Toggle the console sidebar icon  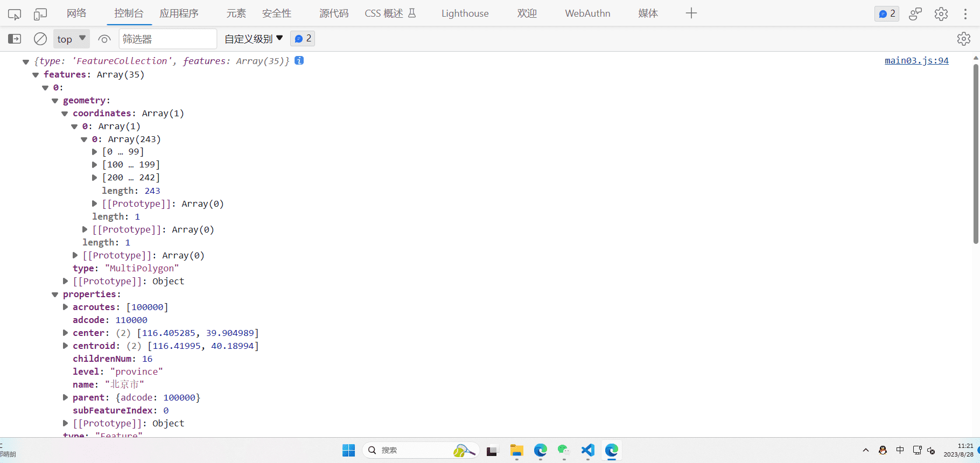15,39
